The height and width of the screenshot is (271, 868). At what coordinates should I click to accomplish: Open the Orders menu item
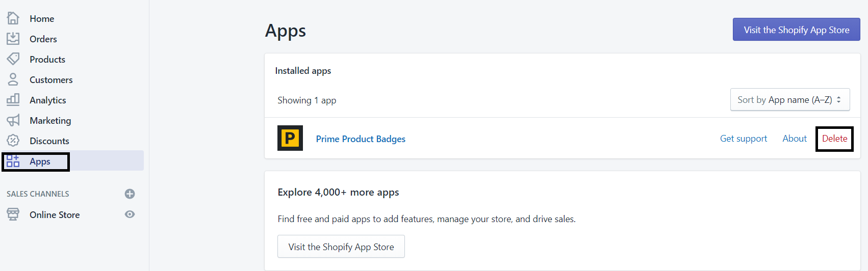(x=43, y=39)
